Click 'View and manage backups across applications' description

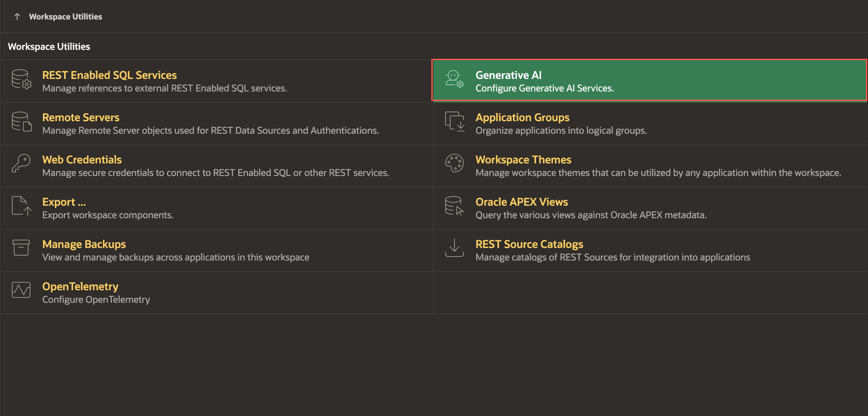(176, 257)
